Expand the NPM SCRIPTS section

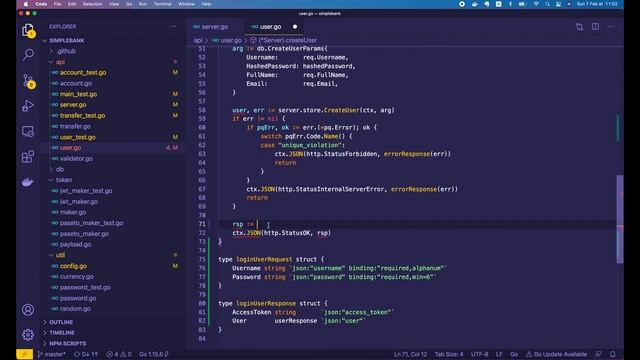pos(67,343)
